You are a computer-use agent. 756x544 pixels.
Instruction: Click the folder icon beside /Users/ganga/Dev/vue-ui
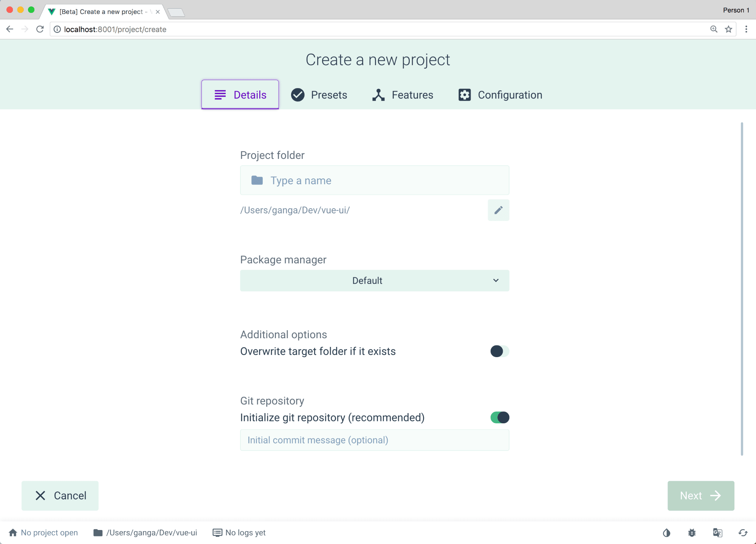98,533
